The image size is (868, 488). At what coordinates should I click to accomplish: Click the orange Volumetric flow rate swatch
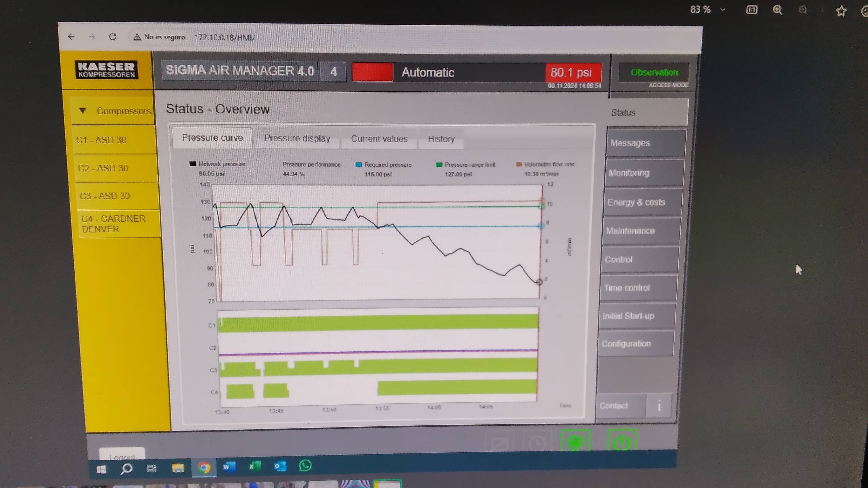[519, 164]
